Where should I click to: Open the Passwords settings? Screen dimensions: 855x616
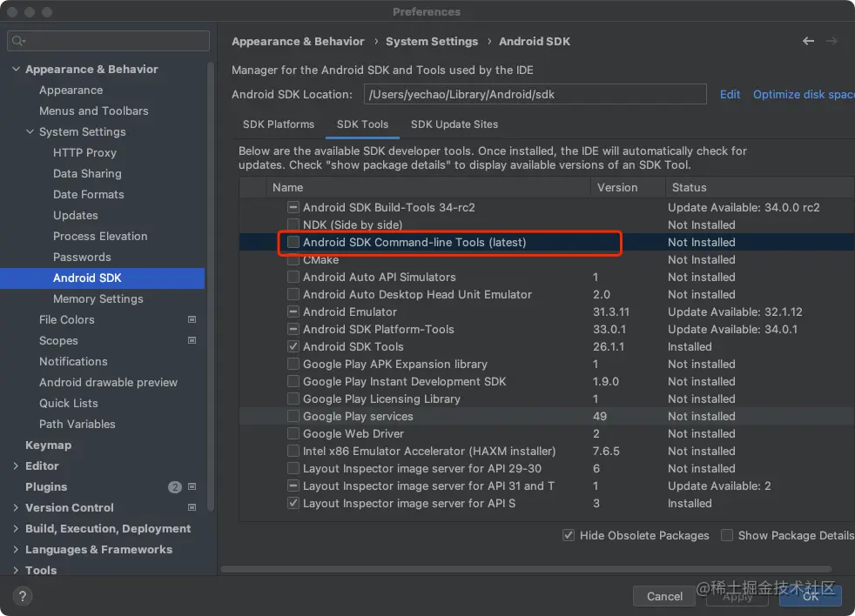pos(82,257)
